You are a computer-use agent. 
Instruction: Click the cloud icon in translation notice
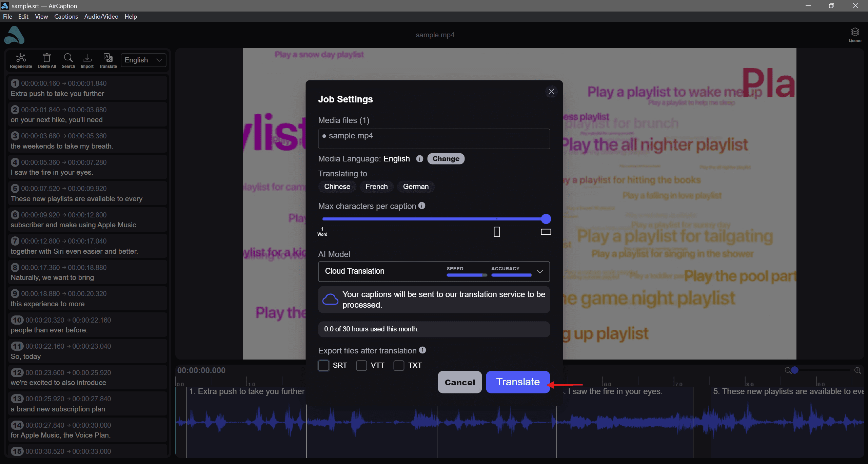330,299
